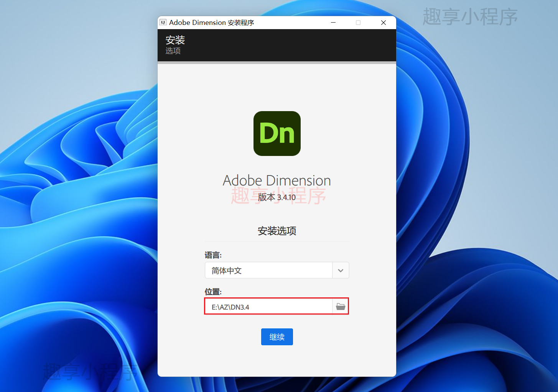This screenshot has height=392, width=558.
Task: Click the folder browse icon for install location
Action: [341, 307]
